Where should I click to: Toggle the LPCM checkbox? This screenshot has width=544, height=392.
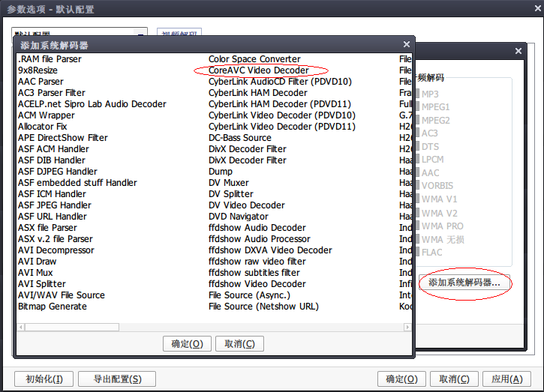coord(417,160)
